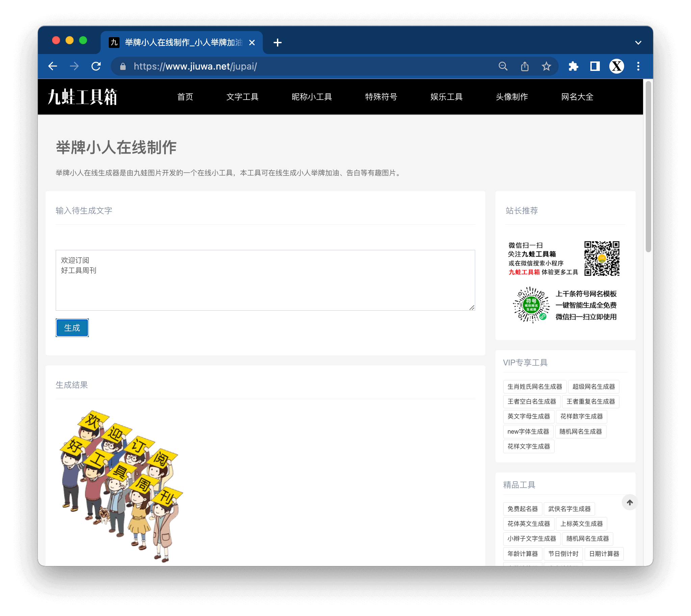The image size is (691, 616).
Task: Click the 生成结果 section title
Action: [72, 385]
